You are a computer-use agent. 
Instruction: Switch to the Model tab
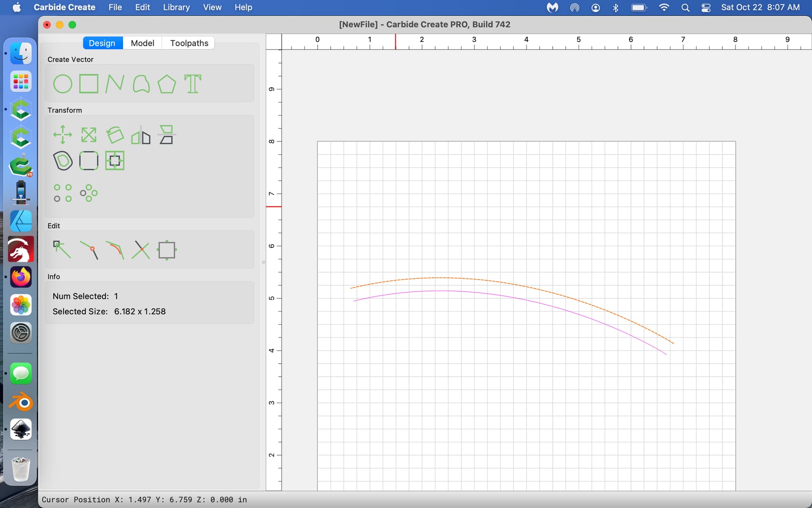tap(143, 43)
